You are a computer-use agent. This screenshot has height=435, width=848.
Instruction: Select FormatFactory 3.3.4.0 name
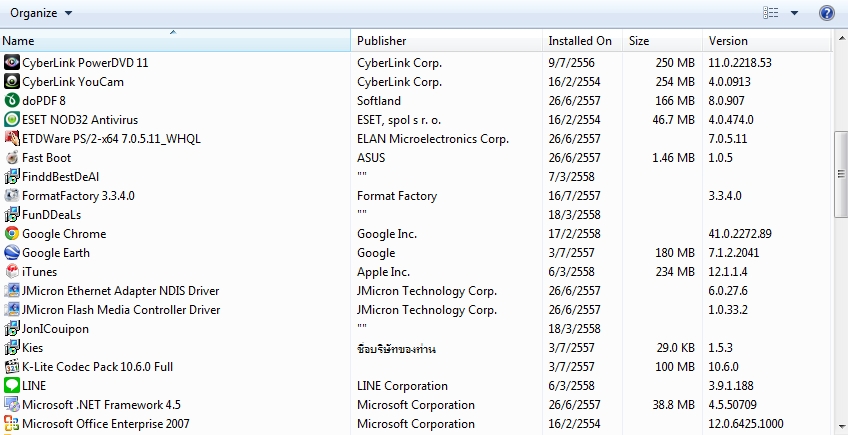click(78, 195)
